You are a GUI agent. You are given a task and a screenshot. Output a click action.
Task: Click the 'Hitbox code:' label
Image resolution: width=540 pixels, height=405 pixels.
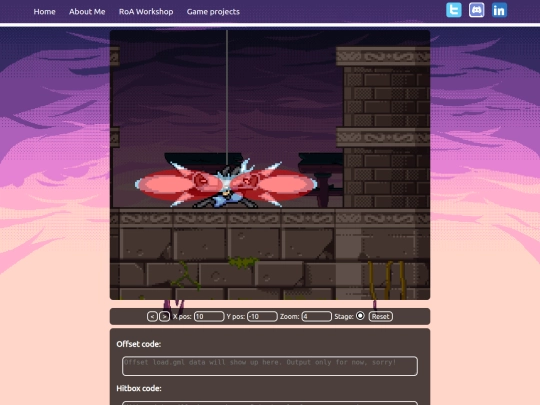(x=139, y=388)
